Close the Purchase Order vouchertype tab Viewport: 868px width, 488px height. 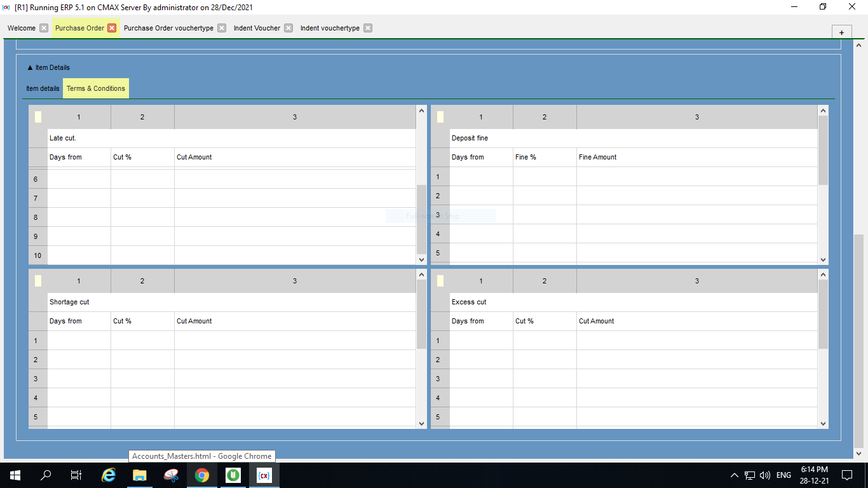pos(222,28)
